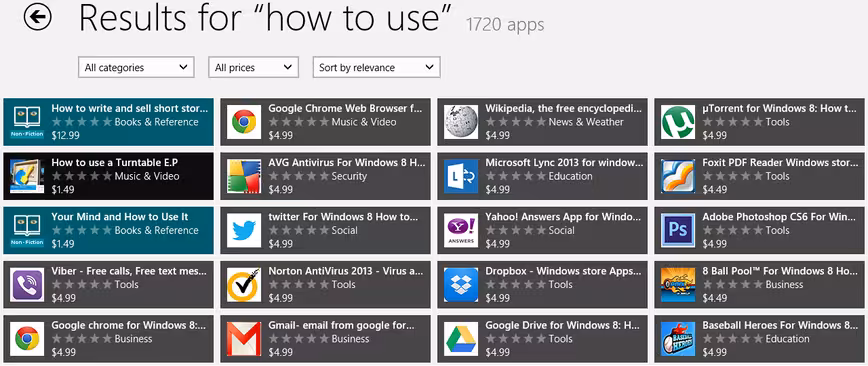This screenshot has width=868, height=366.
Task: Open 'Yahoo! Answers App for Windo...' title
Action: 563,217
